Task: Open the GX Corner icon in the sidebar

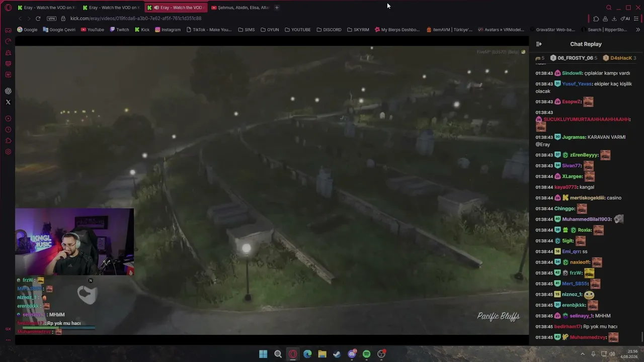Action: (x=8, y=30)
